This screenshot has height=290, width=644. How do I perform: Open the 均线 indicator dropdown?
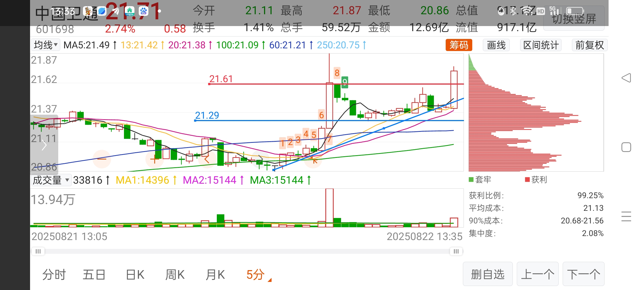coord(46,45)
